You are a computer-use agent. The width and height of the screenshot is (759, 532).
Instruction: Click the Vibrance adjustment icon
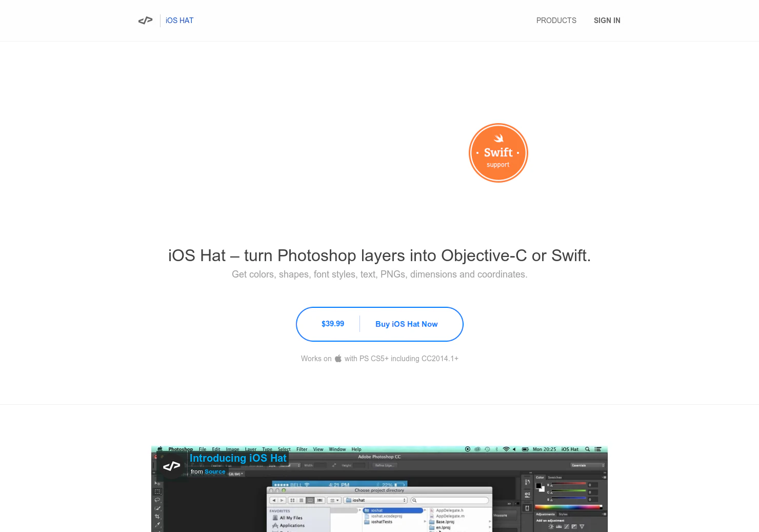click(582, 526)
